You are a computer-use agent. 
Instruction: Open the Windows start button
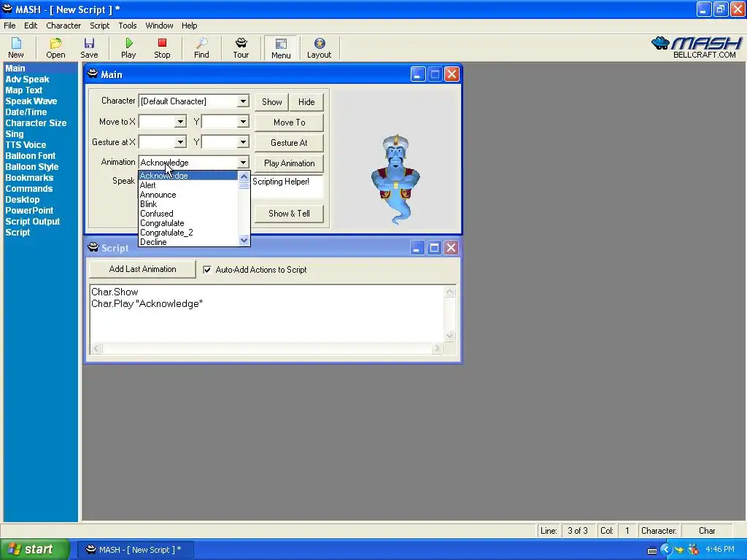click(34, 550)
